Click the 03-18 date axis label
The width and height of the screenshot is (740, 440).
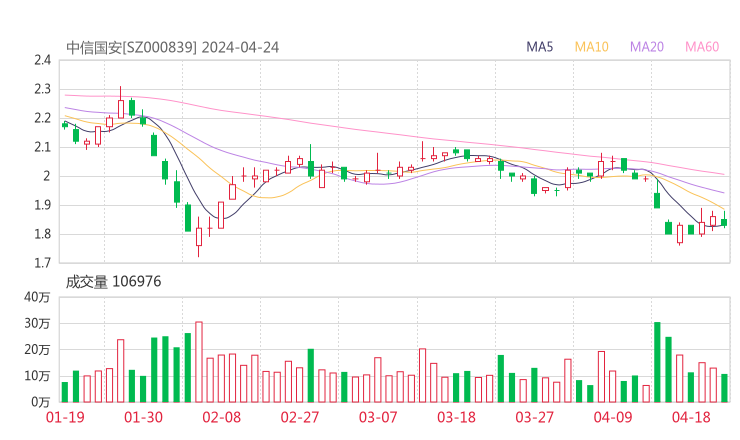pyautogui.click(x=456, y=417)
